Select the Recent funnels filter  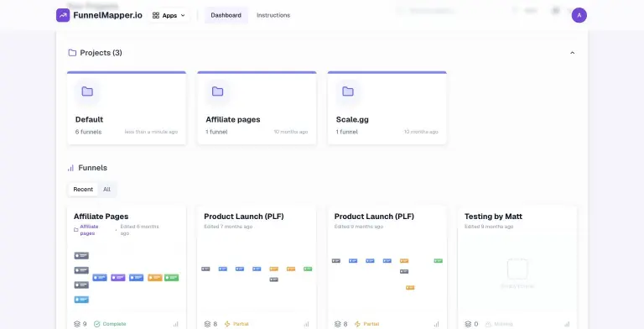(x=83, y=189)
